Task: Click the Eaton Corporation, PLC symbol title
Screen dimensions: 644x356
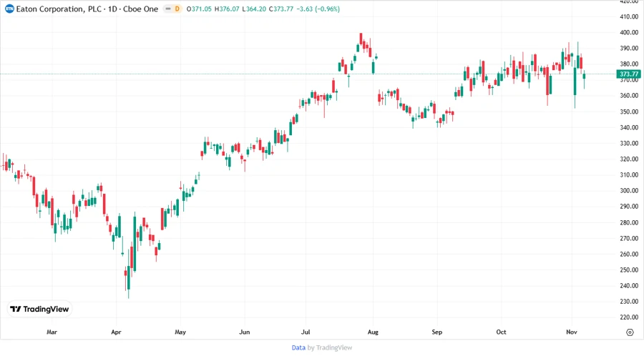Action: coord(59,9)
